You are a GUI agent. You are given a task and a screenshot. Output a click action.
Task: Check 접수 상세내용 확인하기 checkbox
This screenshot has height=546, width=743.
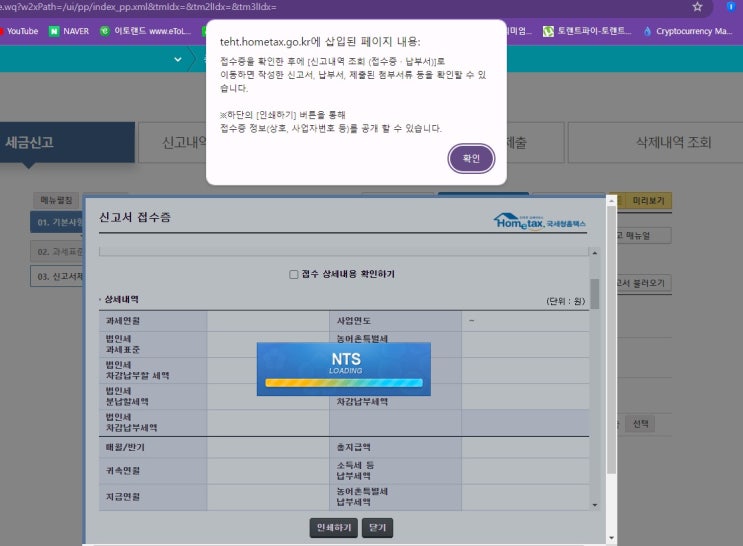[x=293, y=274]
